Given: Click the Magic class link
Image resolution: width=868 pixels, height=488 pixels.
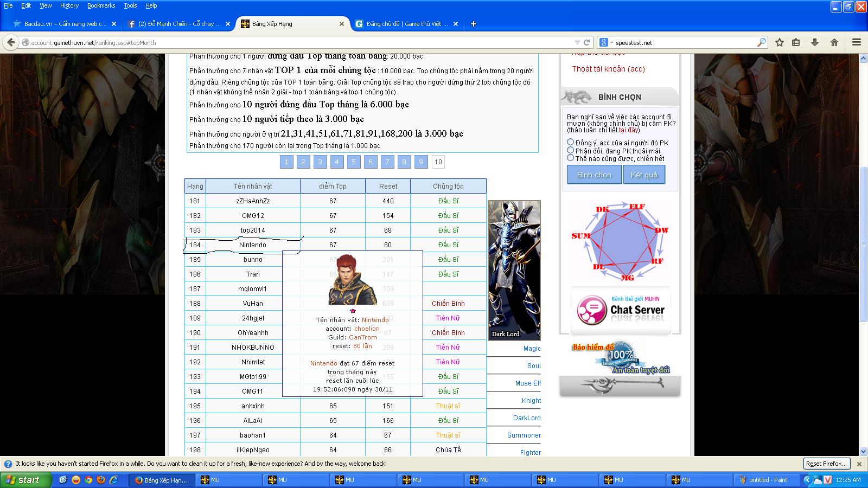Looking at the screenshot, I should pos(532,349).
